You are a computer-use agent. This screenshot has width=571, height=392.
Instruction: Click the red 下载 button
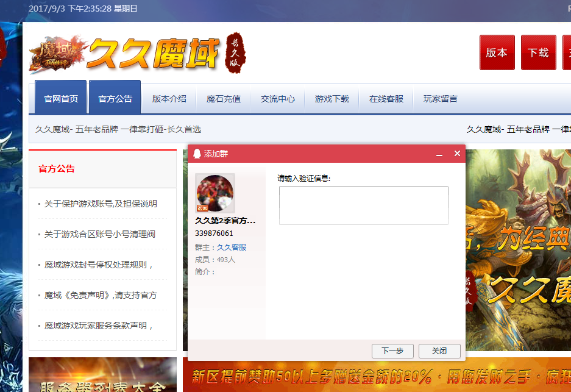tap(538, 52)
